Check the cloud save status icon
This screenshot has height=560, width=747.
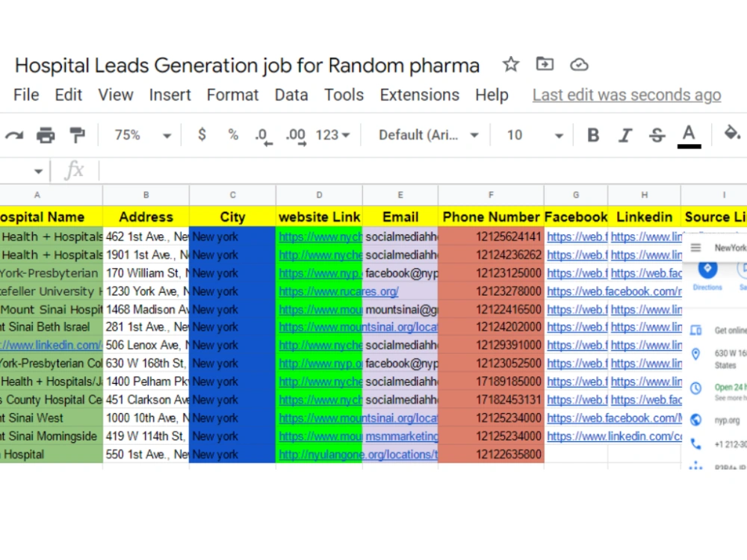tap(579, 64)
